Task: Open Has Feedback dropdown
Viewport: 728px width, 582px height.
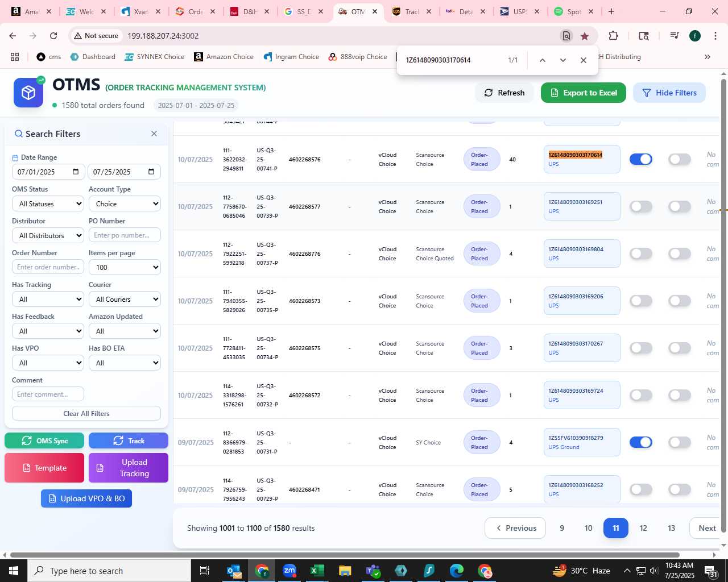Action: click(48, 331)
